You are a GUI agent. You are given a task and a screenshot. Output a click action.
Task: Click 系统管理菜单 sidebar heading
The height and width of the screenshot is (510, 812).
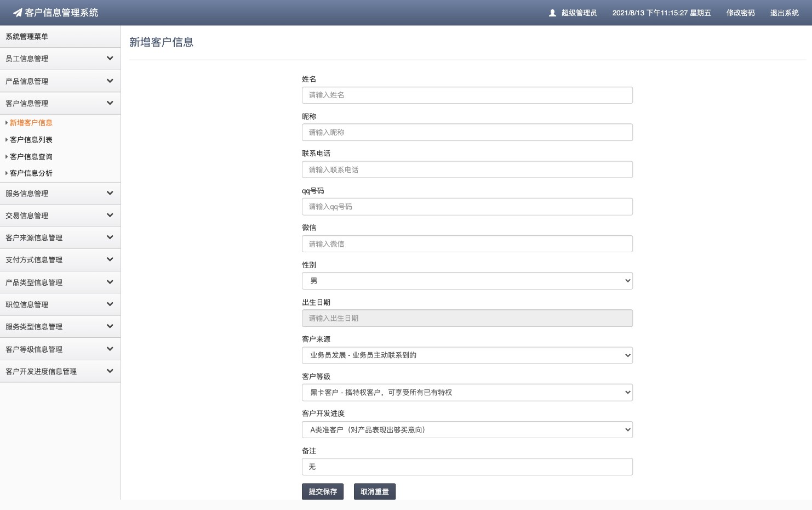27,37
